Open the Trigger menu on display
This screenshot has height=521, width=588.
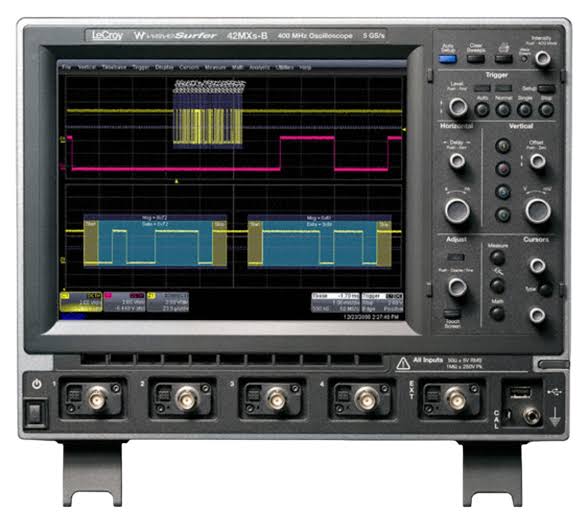[141, 67]
